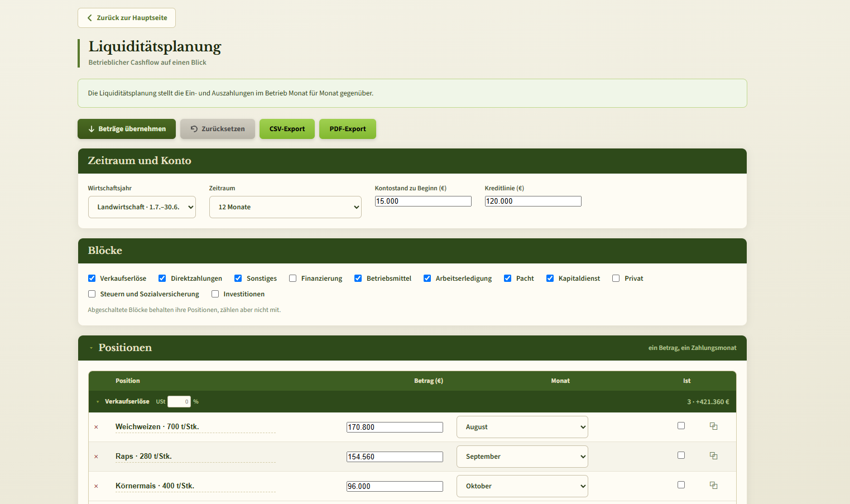
Task: Change Körnermais month from Oktober
Action: 522,486
